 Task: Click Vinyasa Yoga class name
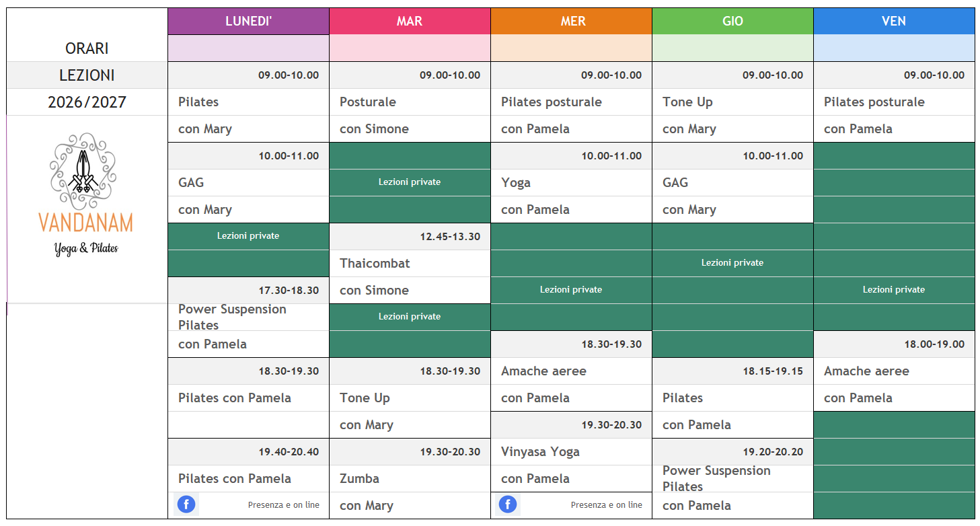tap(540, 451)
